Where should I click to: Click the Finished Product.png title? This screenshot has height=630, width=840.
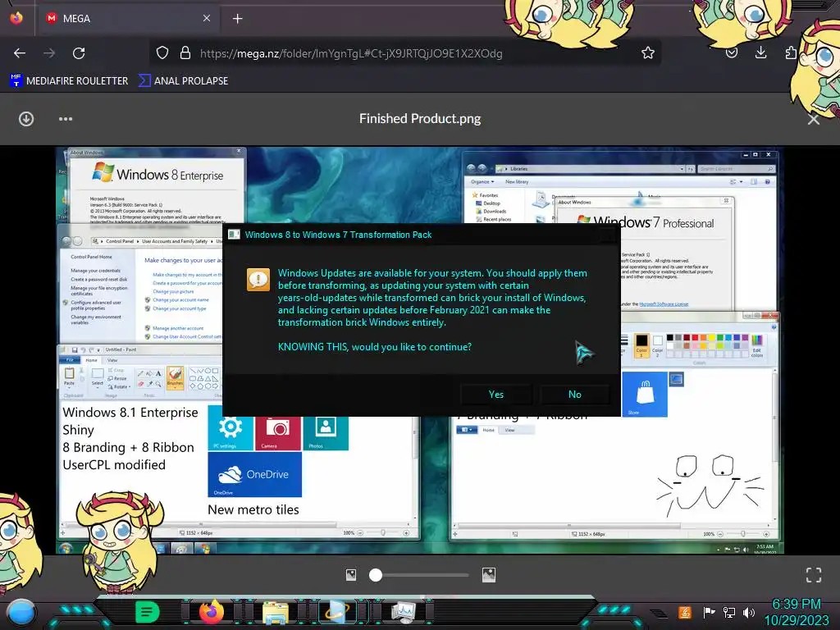pyautogui.click(x=420, y=118)
